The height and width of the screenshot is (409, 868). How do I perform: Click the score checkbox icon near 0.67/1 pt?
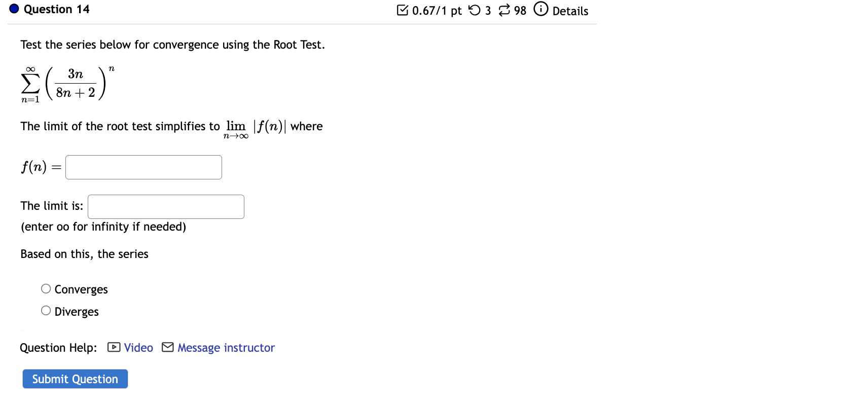pos(403,10)
